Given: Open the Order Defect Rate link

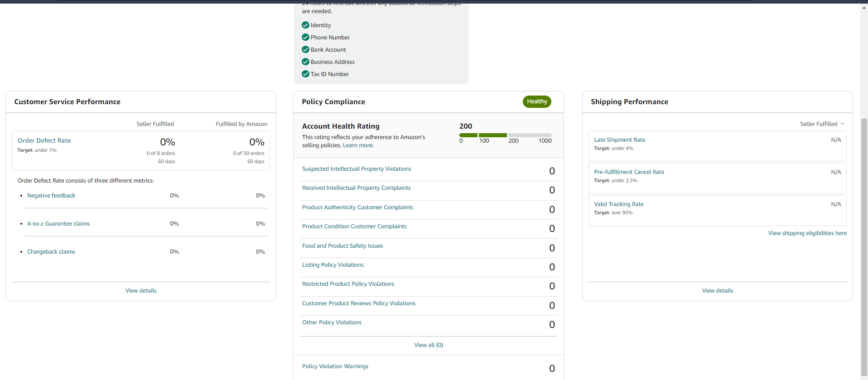Looking at the screenshot, I should tap(44, 140).
